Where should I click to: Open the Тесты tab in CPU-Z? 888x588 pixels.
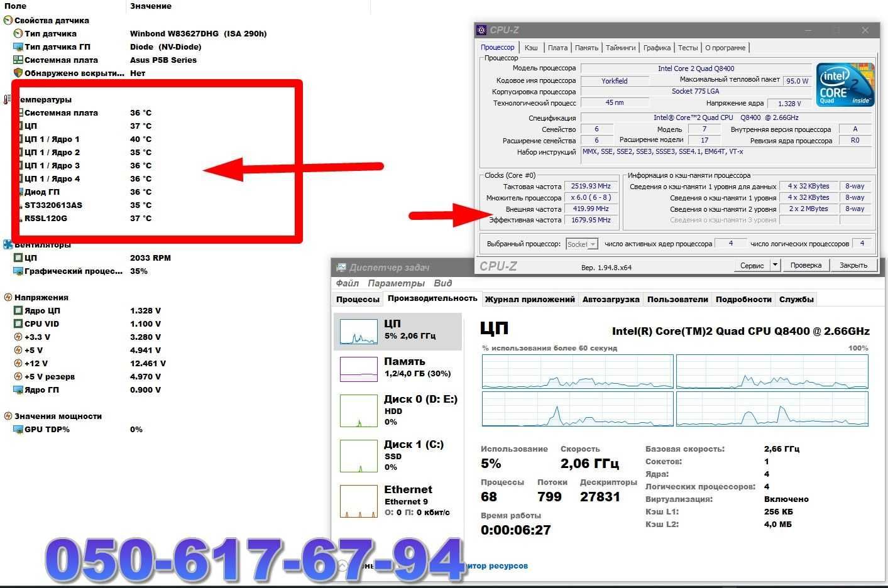pyautogui.click(x=688, y=48)
